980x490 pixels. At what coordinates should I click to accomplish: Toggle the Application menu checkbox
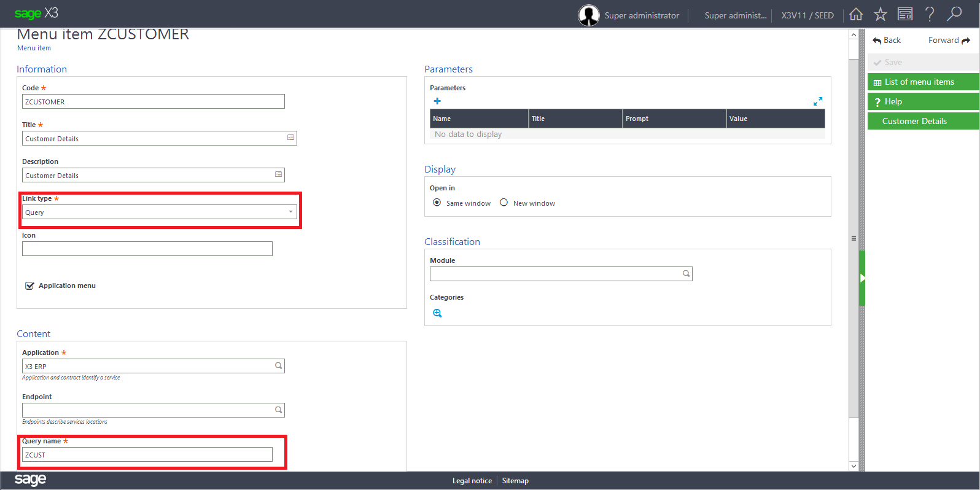coord(29,286)
